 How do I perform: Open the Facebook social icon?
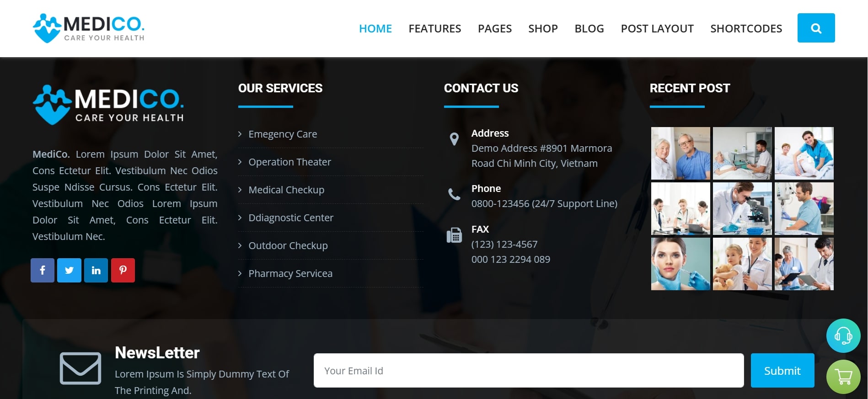coord(43,270)
